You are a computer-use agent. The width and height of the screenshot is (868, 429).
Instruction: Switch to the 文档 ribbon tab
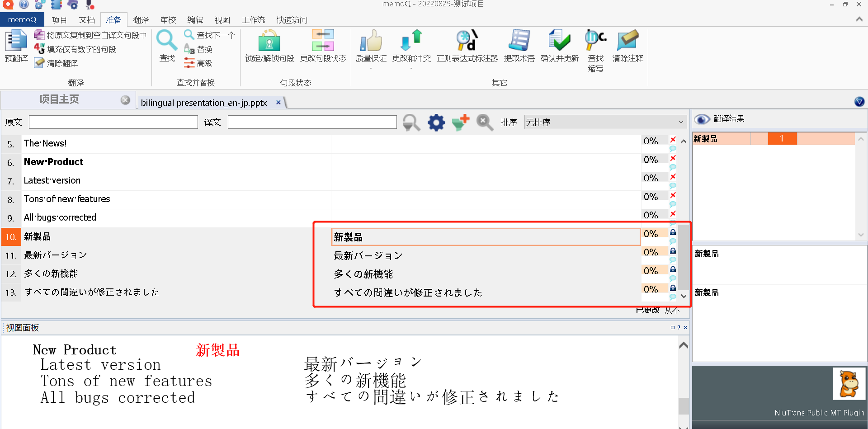coord(87,20)
